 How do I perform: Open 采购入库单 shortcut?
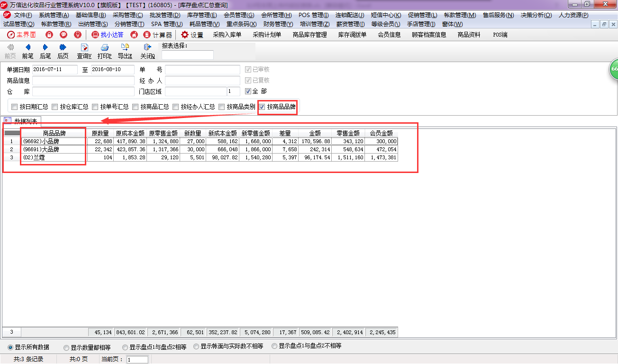(227, 35)
